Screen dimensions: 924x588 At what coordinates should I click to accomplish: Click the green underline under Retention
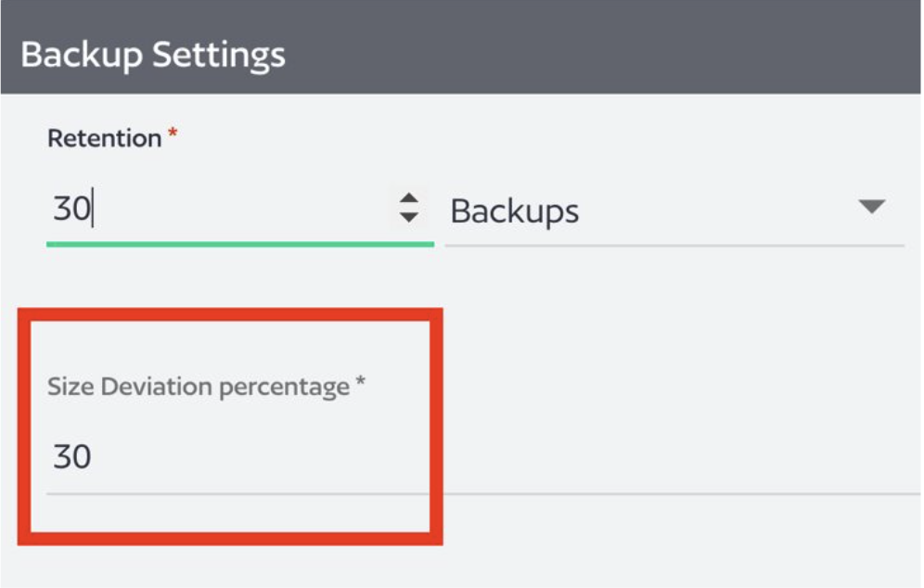tap(239, 245)
